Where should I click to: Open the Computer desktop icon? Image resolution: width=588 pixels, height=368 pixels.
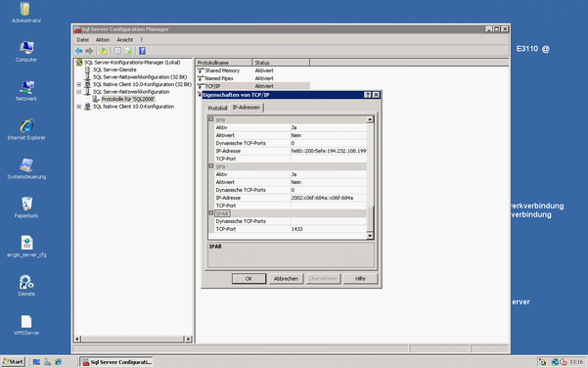click(x=25, y=52)
